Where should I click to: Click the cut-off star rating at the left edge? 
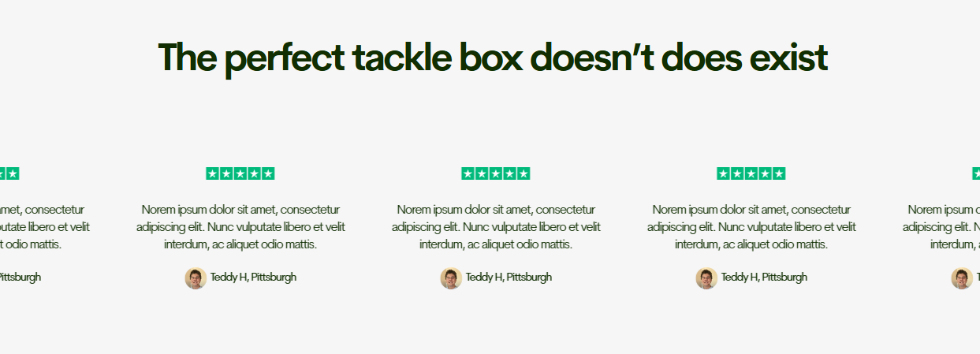[9, 173]
